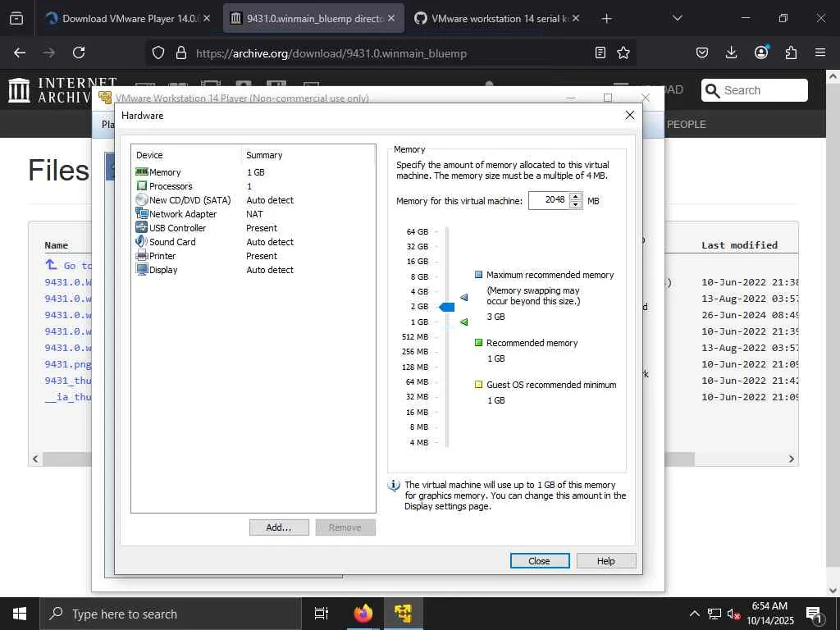Select the Sound Card device icon

click(141, 241)
